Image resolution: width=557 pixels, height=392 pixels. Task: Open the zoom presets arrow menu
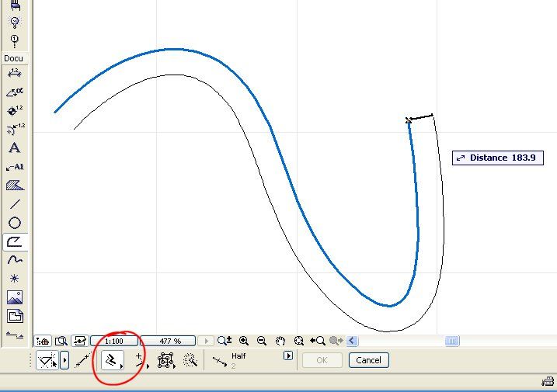[206, 342]
